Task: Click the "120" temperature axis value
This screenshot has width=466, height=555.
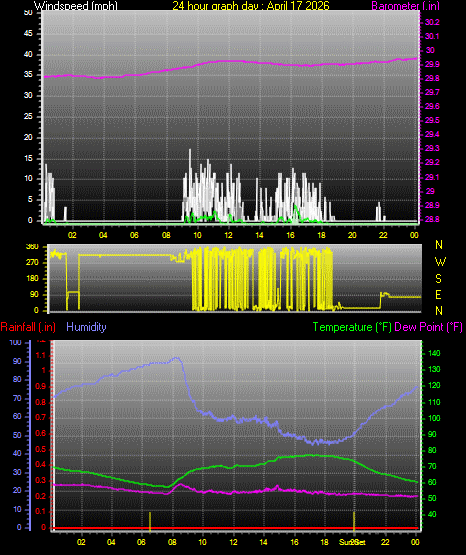Action: [434, 385]
